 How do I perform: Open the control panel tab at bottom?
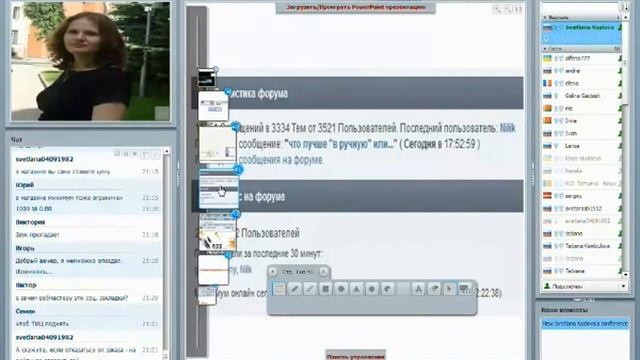[356, 356]
